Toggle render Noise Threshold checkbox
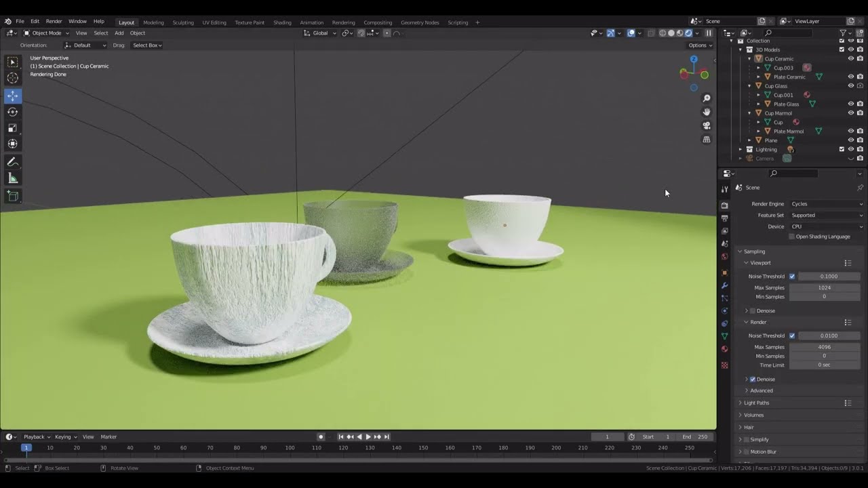Viewport: 868px width, 488px height. coord(791,335)
